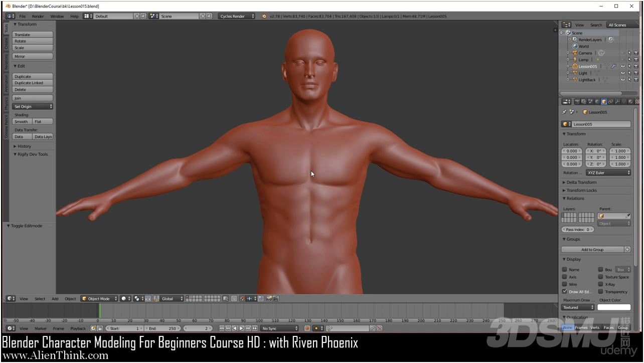
Task: Click the Duplicate Linked button
Action: coord(33,83)
